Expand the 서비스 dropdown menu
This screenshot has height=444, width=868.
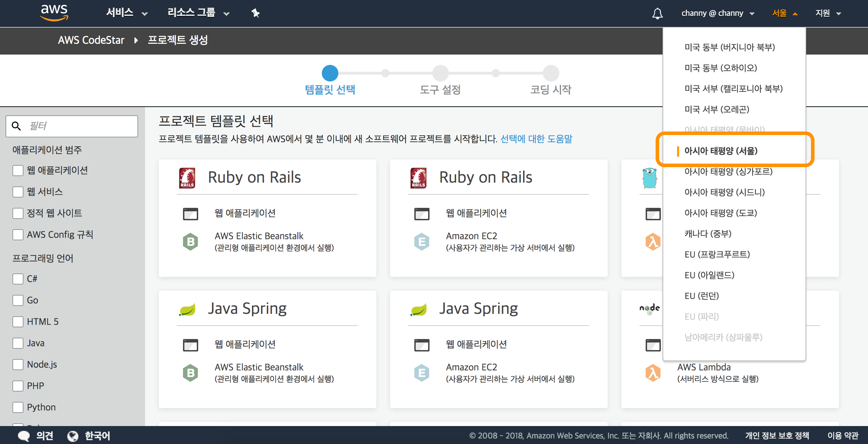[126, 13]
